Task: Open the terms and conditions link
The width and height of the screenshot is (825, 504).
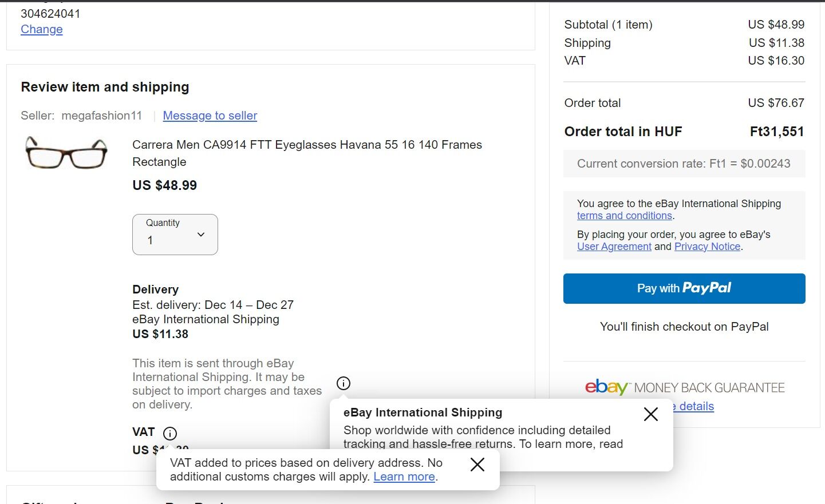Action: pyautogui.click(x=625, y=216)
